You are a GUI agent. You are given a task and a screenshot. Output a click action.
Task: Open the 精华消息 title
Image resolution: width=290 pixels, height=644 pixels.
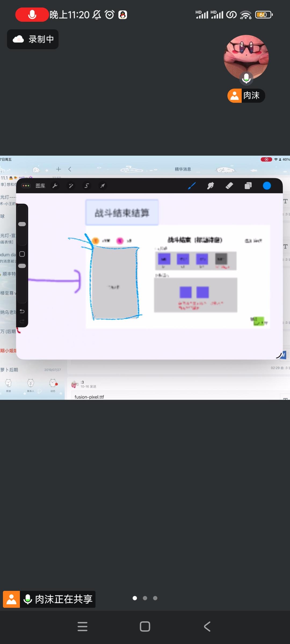click(x=183, y=169)
